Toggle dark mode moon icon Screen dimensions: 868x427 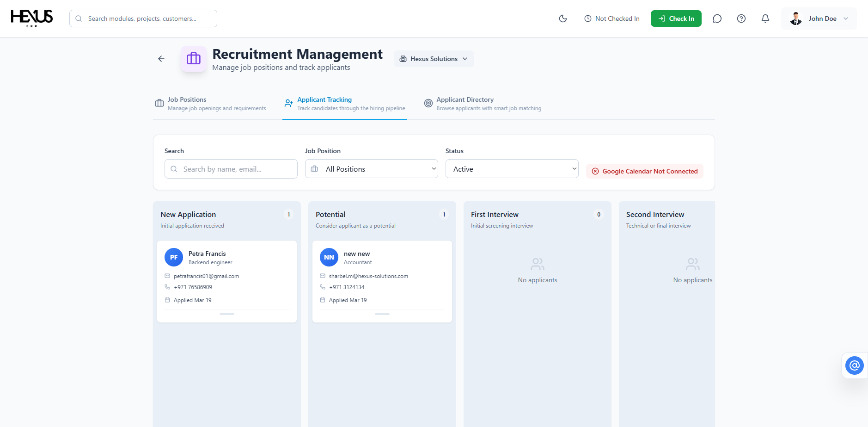pyautogui.click(x=563, y=19)
